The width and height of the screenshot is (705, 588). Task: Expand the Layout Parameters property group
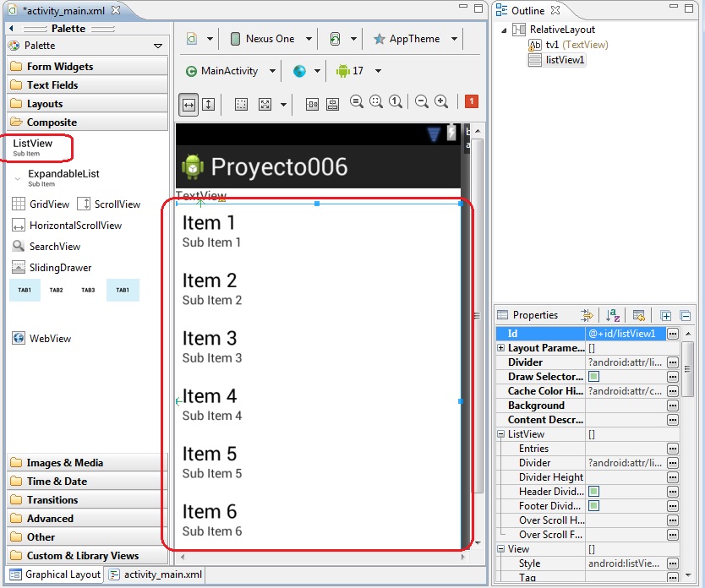tap(501, 348)
